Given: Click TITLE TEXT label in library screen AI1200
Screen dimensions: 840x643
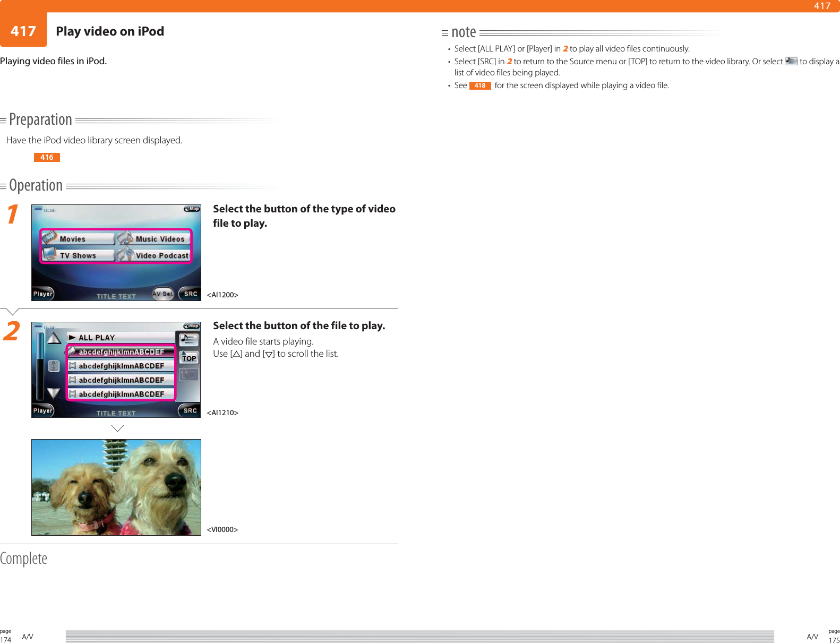Looking at the screenshot, I should [x=116, y=296].
